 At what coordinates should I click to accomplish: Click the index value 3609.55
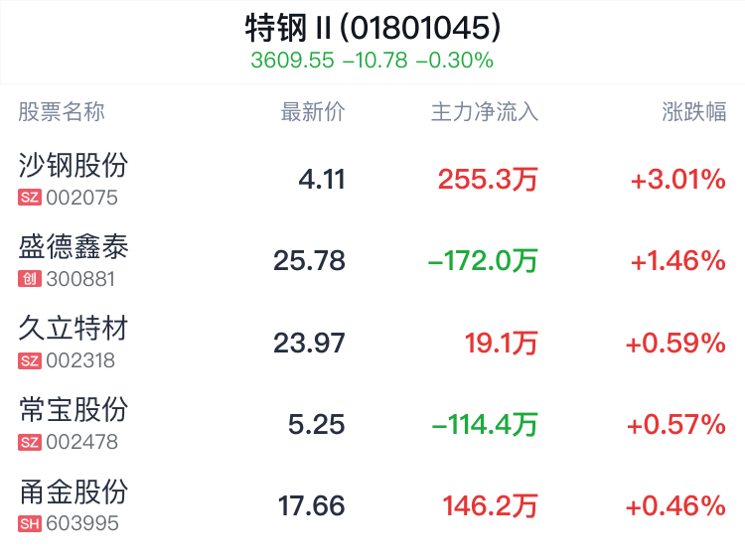tap(292, 61)
